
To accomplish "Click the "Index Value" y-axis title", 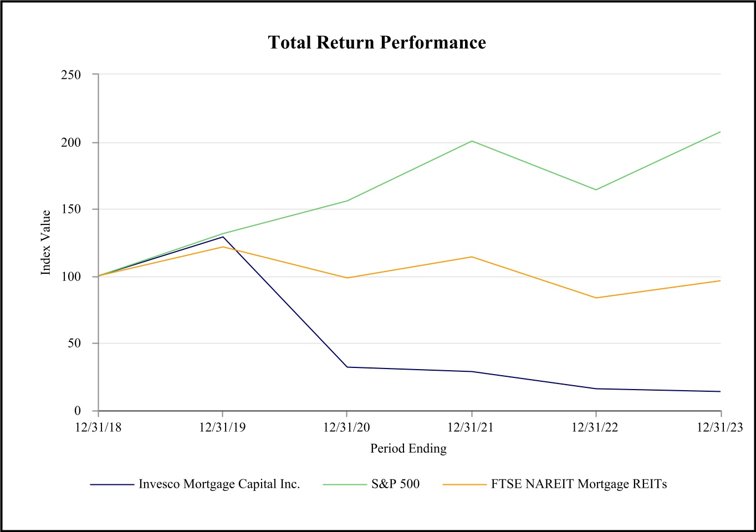I will click(x=46, y=242).
